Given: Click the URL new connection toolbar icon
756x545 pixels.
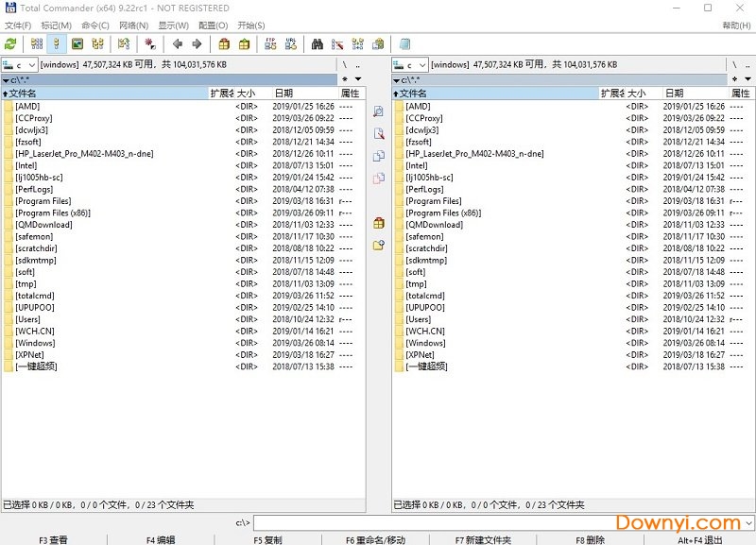Looking at the screenshot, I should pos(290,43).
